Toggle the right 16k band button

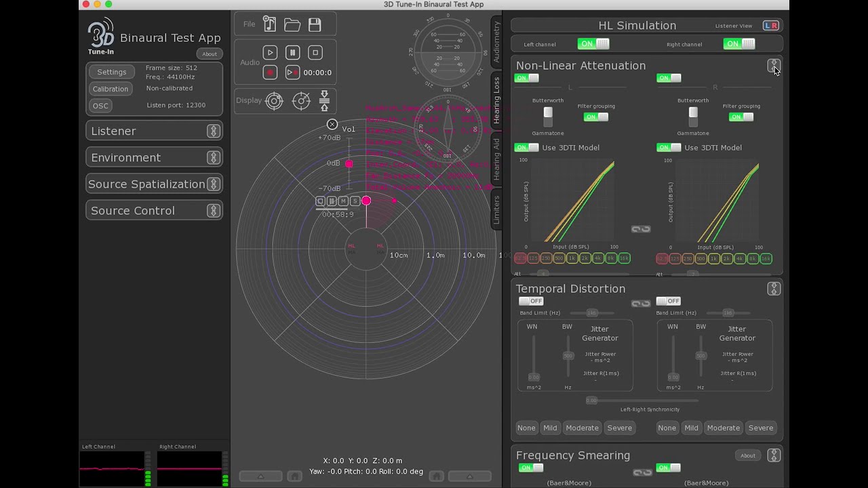[x=766, y=258]
